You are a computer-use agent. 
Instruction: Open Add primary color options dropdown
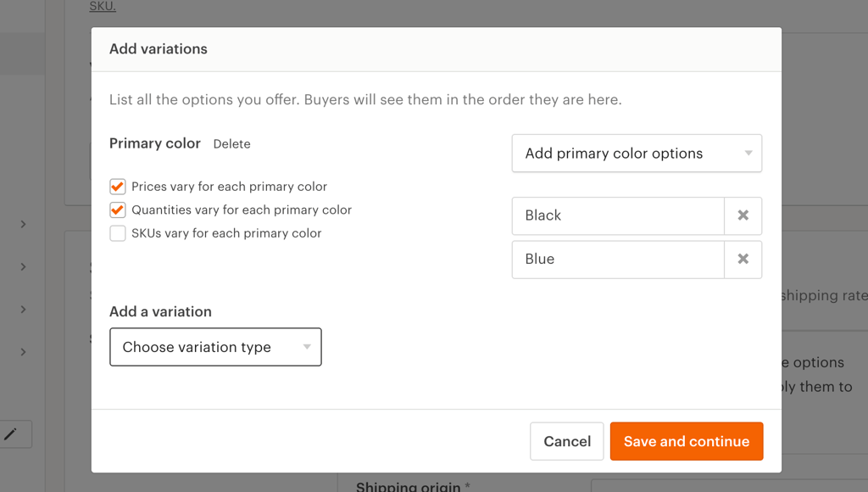click(x=637, y=153)
